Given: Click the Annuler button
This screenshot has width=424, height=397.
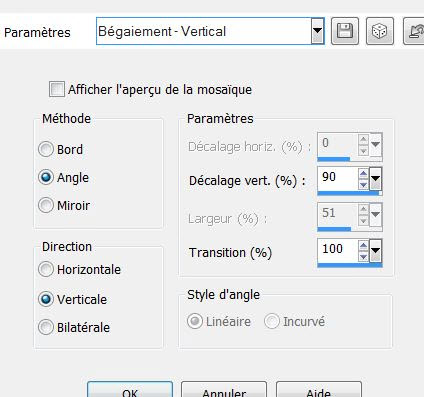Looking at the screenshot, I should (224, 390).
